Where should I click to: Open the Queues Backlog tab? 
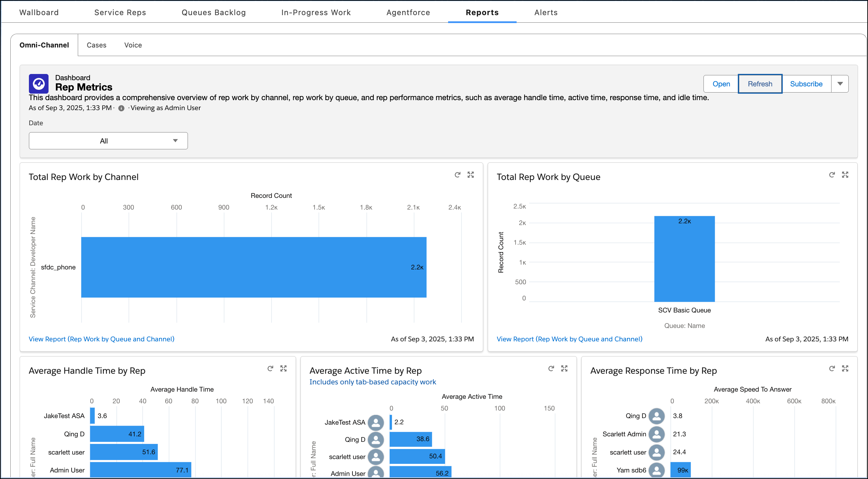(x=214, y=12)
